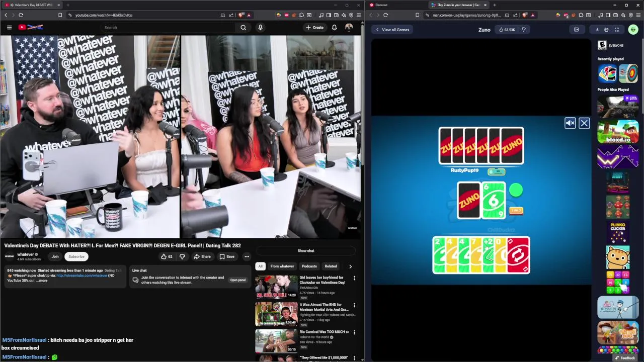Click Brave shields icon in YouTube window
644x362 pixels.
241,15
